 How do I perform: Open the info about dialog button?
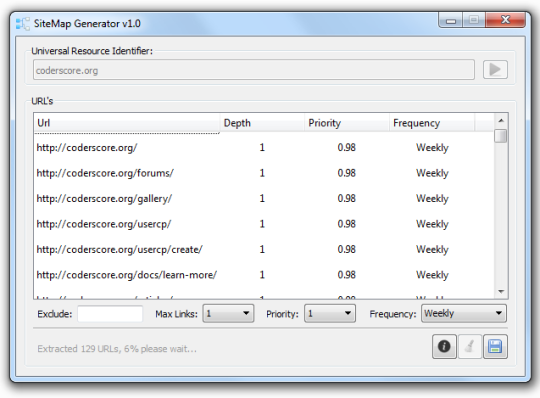point(444,346)
